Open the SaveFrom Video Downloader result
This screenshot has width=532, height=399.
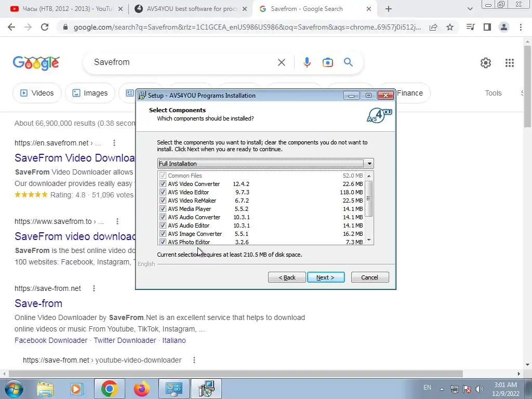75,158
